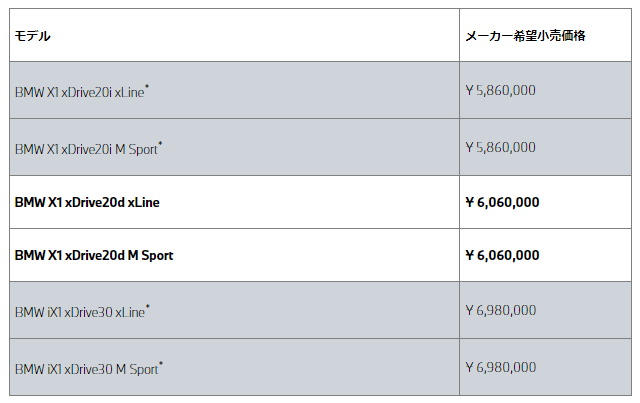Select BMW iX1 xDrive30 M Sport cell

234,367
